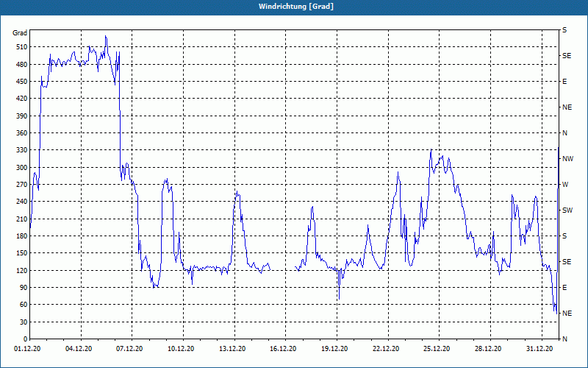The width and height of the screenshot is (588, 368).
Task: Select the 22.12.20 date on the time axis
Action: pyautogui.click(x=386, y=349)
